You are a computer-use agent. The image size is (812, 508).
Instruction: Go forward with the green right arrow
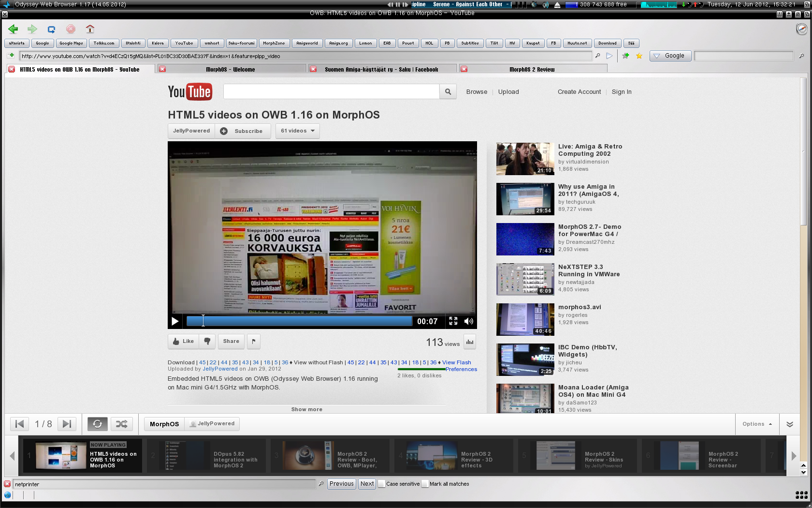32,29
